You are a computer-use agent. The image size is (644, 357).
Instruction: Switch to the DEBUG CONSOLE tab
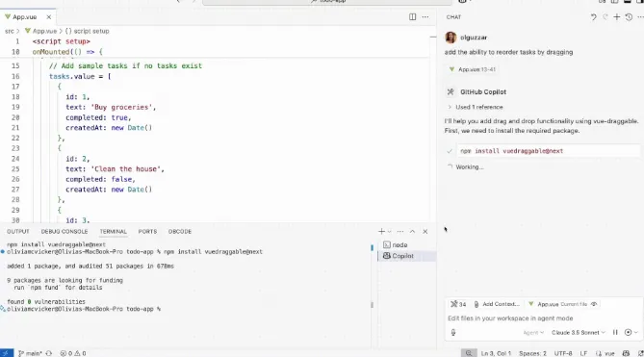point(64,232)
